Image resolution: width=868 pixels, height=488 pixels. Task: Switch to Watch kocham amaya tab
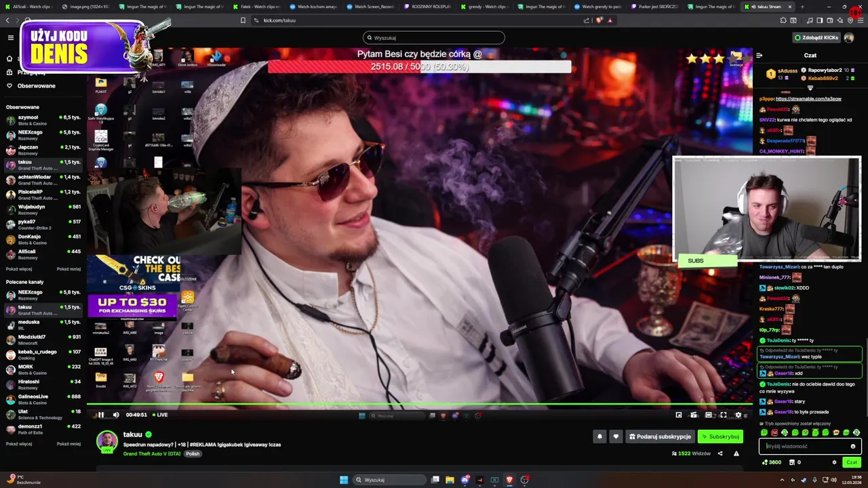tap(315, 7)
